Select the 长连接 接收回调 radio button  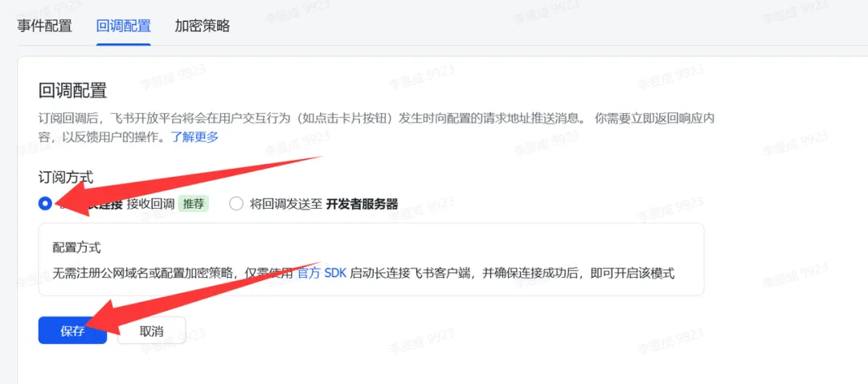click(45, 203)
